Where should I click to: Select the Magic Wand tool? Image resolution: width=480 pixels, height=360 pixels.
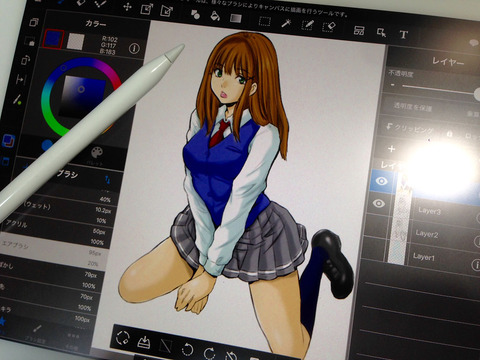(x=286, y=23)
